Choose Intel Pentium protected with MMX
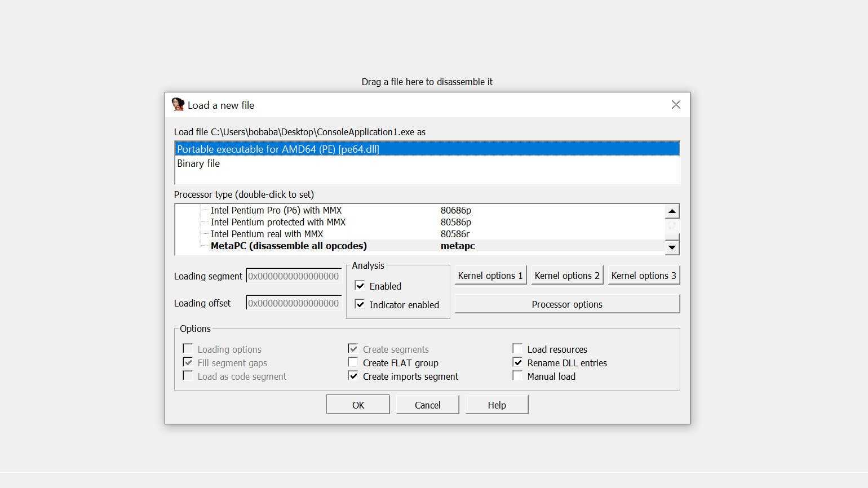This screenshot has height=488, width=868. click(x=278, y=222)
